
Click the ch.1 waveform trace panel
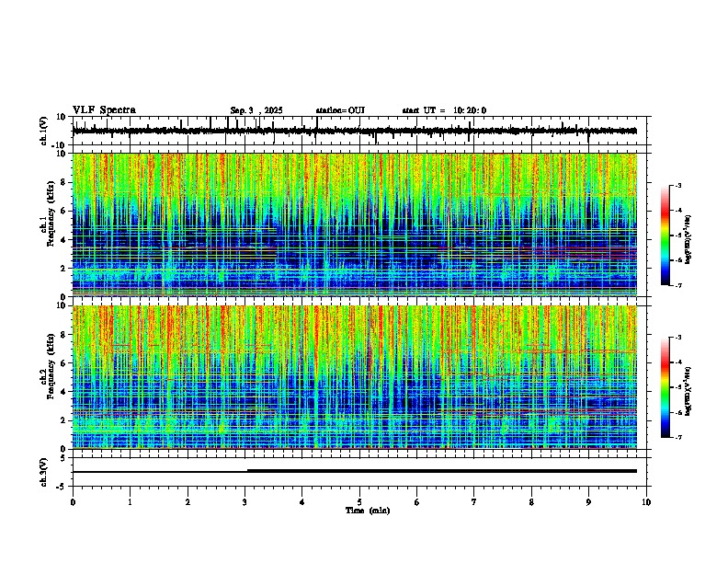[361, 131]
